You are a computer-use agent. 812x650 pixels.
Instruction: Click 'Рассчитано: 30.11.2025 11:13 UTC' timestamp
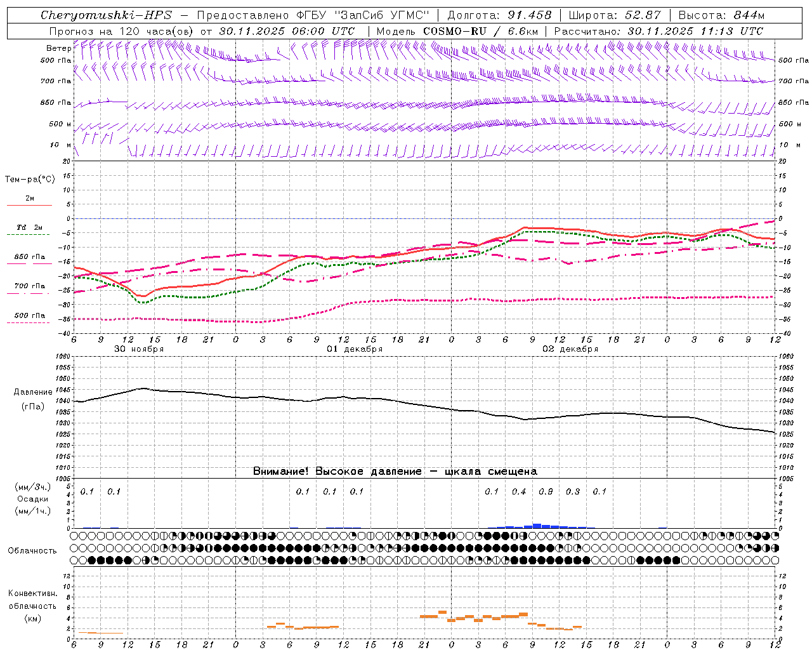(x=658, y=31)
